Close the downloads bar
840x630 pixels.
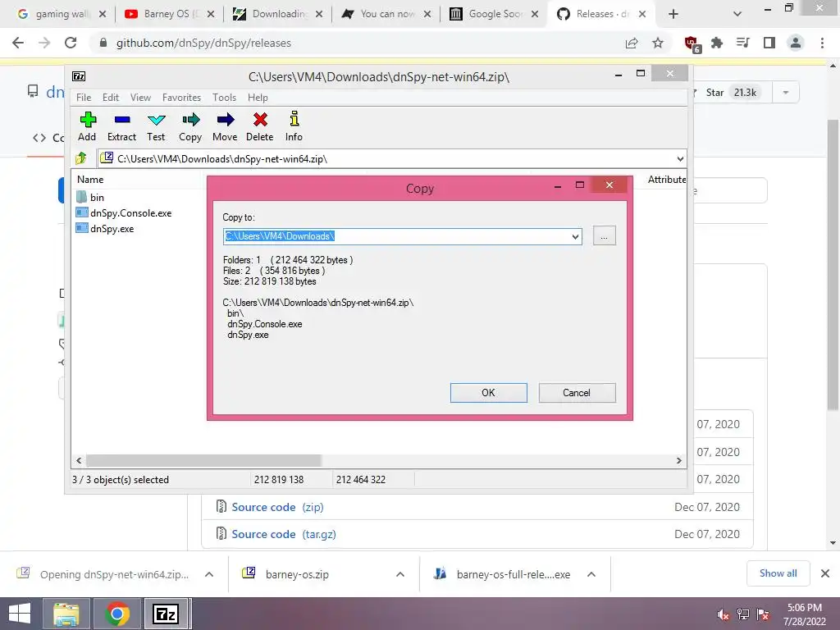coord(825,573)
